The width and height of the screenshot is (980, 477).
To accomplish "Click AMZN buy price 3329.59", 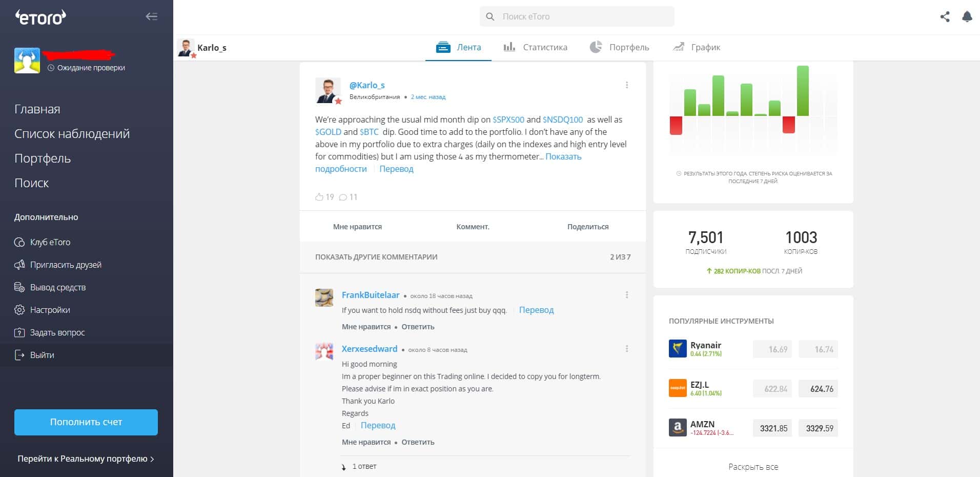I will coord(819,428).
